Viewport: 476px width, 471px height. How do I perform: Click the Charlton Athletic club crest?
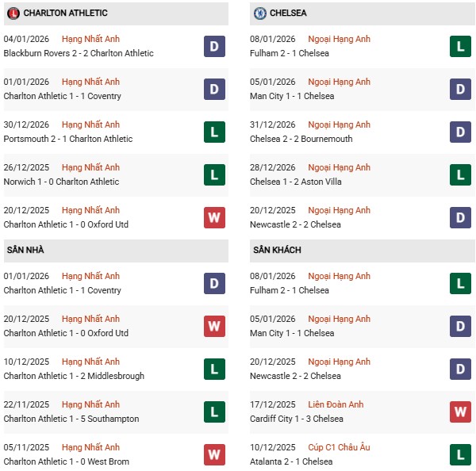point(13,13)
